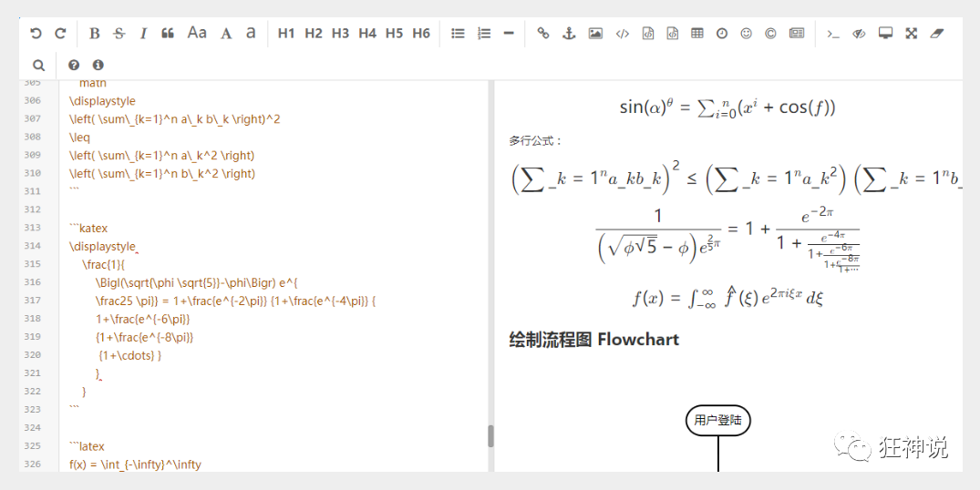Click the rendered sin(α) formula in preview
980x490 pixels.
coord(727,107)
